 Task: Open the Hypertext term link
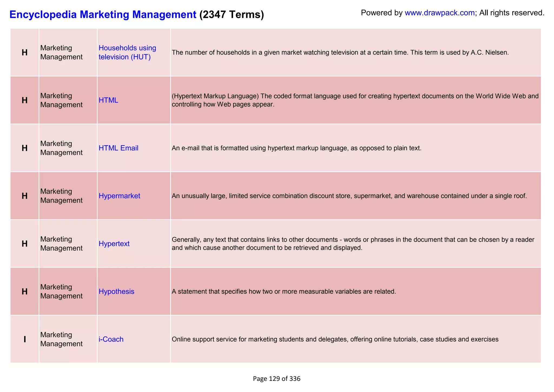point(114,244)
